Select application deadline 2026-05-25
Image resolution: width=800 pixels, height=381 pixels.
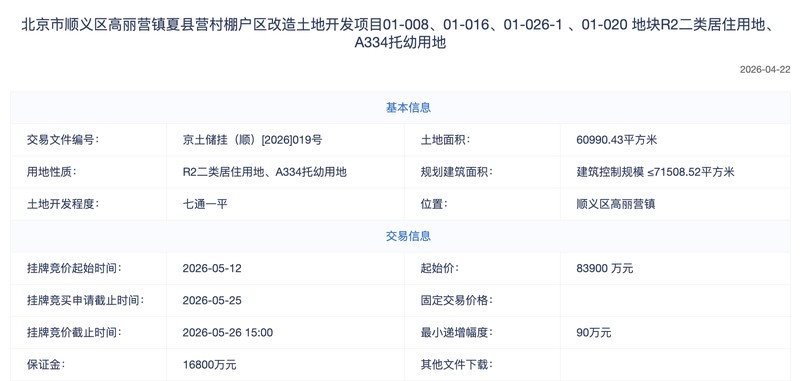[212, 300]
